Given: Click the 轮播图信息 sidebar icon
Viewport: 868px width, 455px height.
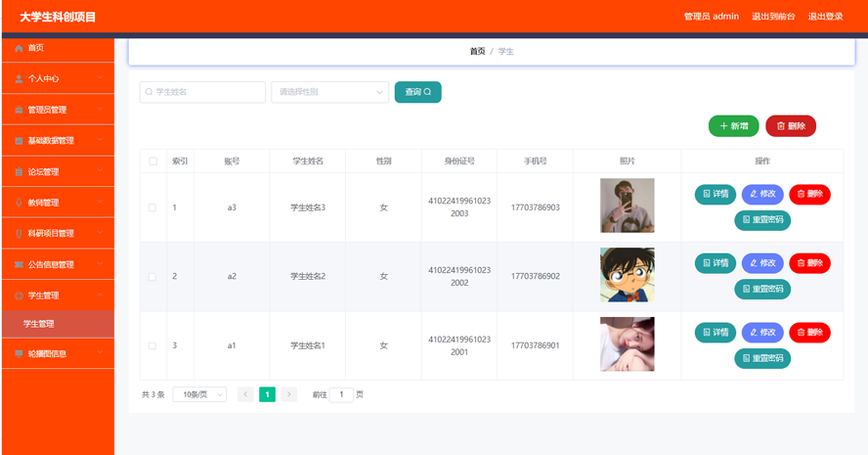Looking at the screenshot, I should 19,353.
